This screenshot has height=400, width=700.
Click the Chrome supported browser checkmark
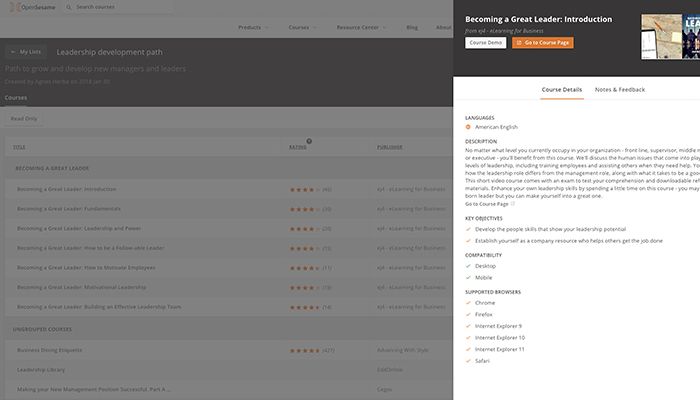click(468, 302)
